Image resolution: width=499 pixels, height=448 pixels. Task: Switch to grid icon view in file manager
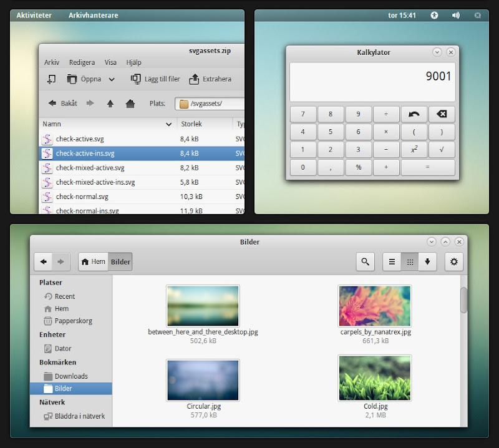[x=410, y=261]
